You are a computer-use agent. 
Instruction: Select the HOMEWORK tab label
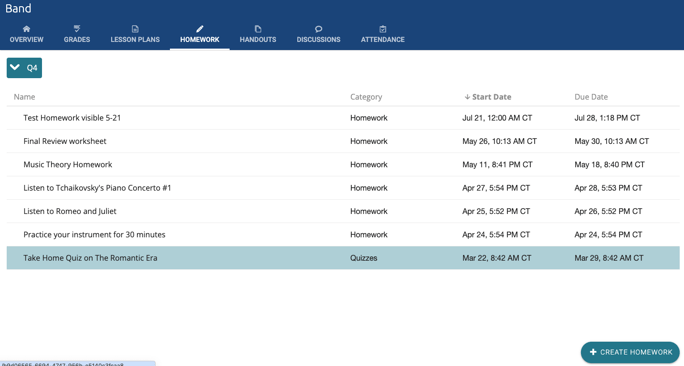[199, 39]
